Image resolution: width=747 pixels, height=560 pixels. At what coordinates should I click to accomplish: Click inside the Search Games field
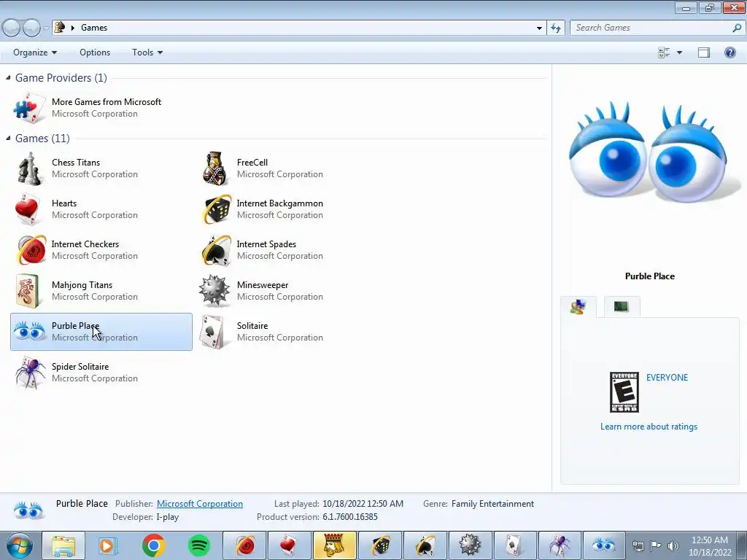650,28
